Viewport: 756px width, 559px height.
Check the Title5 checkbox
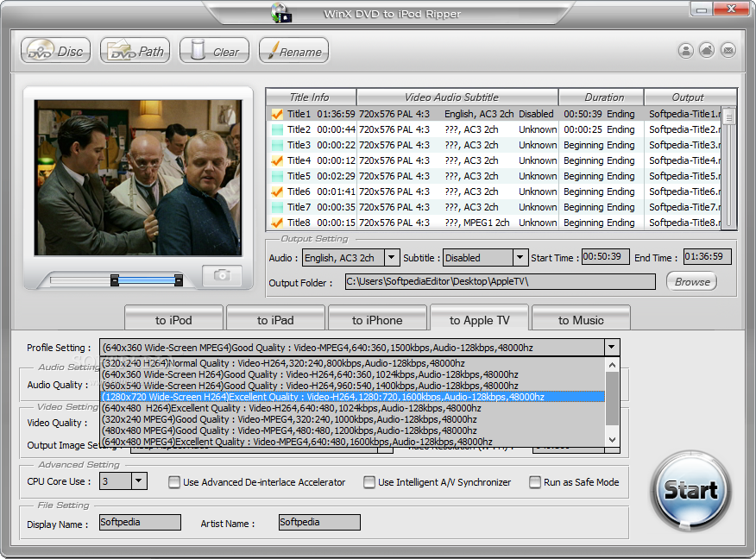click(x=277, y=176)
